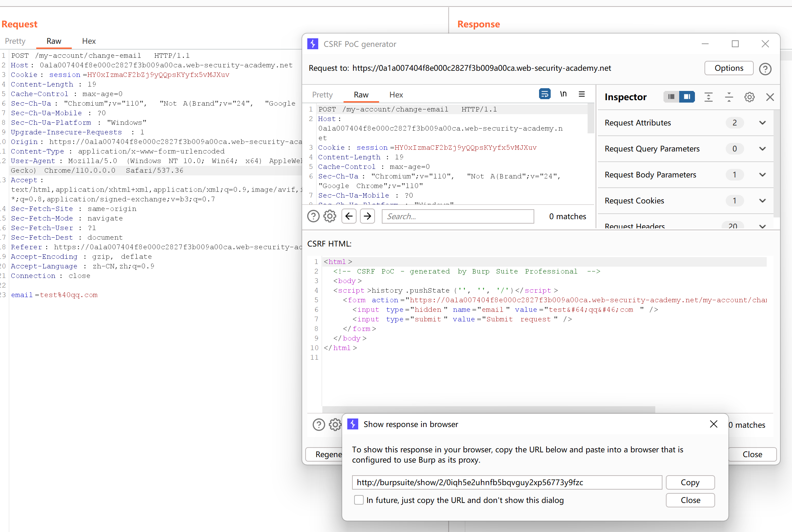This screenshot has width=792, height=532.
Task: Switch Inspector to left panel layout toggle
Action: pyautogui.click(x=671, y=97)
